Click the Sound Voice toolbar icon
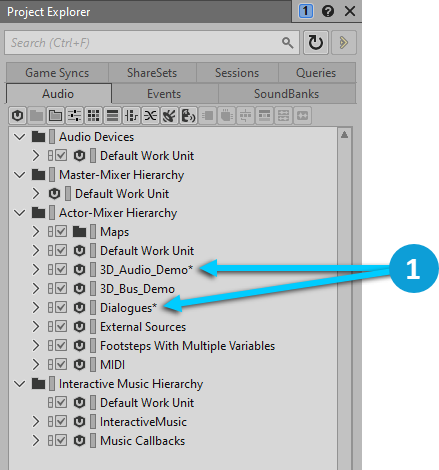 coord(188,116)
